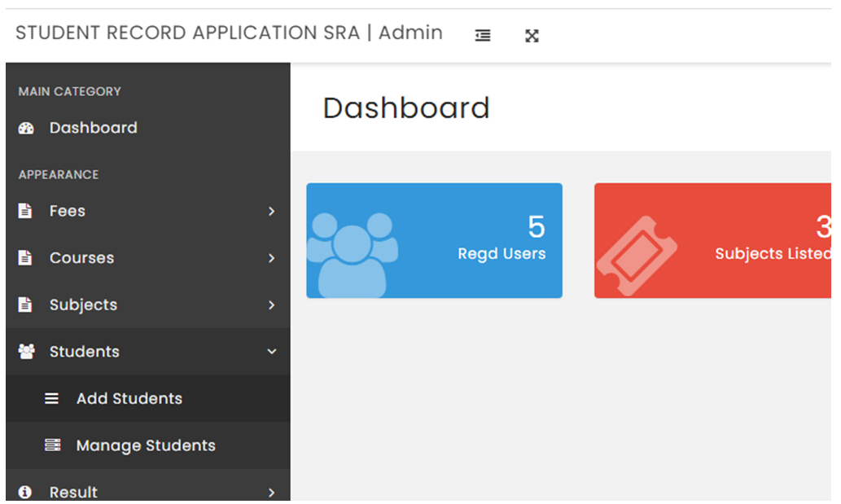The image size is (841, 504).
Task: Collapse the Students menu chevron
Action: pyautogui.click(x=272, y=352)
